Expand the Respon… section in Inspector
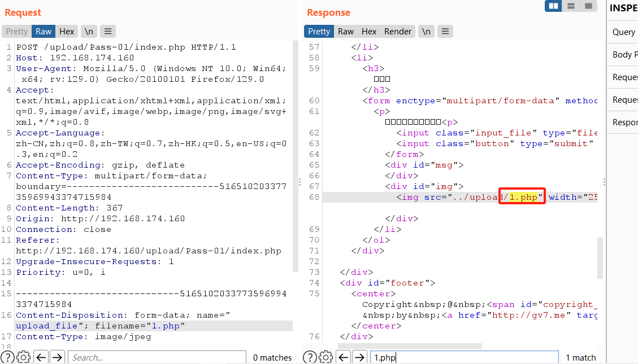 (x=623, y=122)
